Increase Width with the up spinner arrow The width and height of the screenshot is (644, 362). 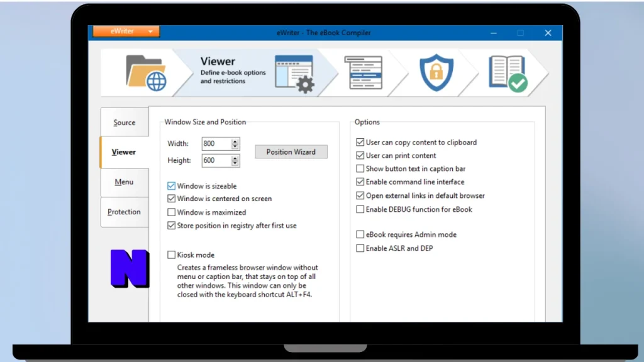coord(235,141)
